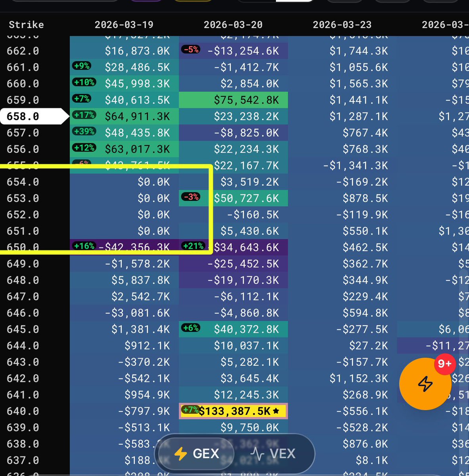This screenshot has height=476, width=469.
Task: Click the $1,565.3K cell
Action: click(x=343, y=84)
